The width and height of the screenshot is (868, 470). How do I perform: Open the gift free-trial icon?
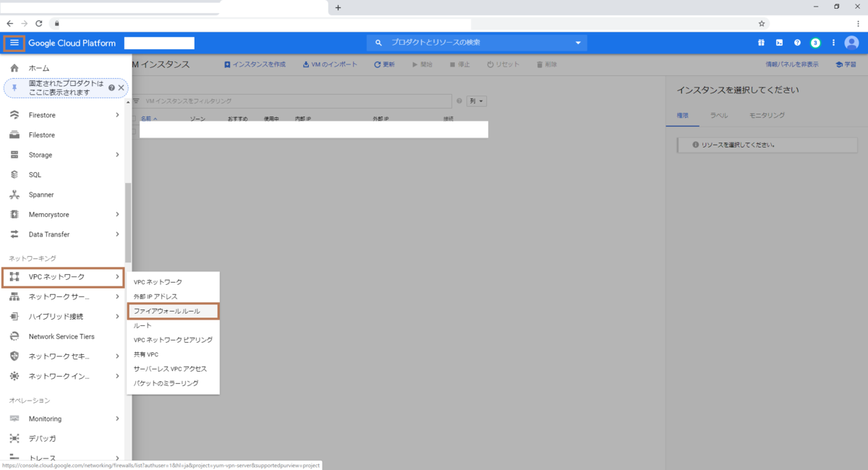point(761,43)
